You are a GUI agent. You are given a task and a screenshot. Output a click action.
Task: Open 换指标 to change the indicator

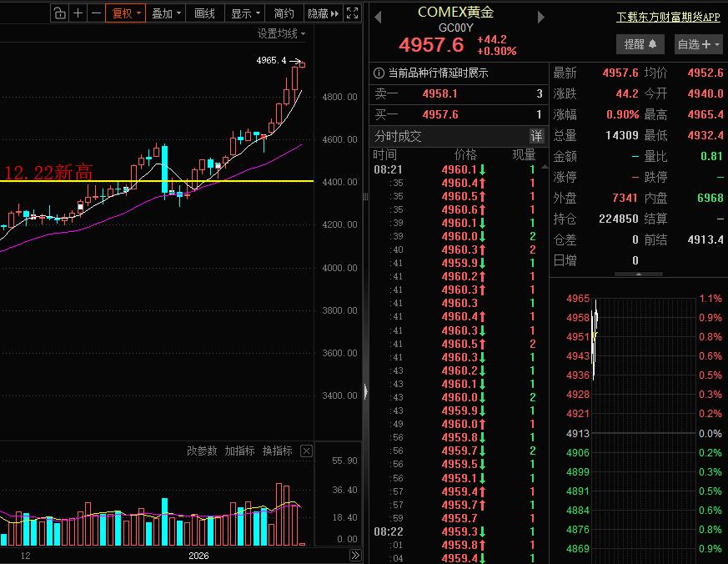pyautogui.click(x=277, y=451)
